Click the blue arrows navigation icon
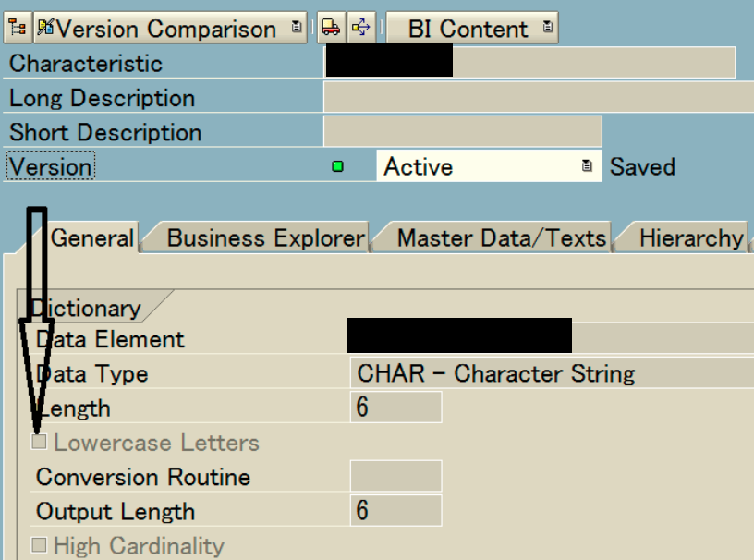 pyautogui.click(x=360, y=29)
